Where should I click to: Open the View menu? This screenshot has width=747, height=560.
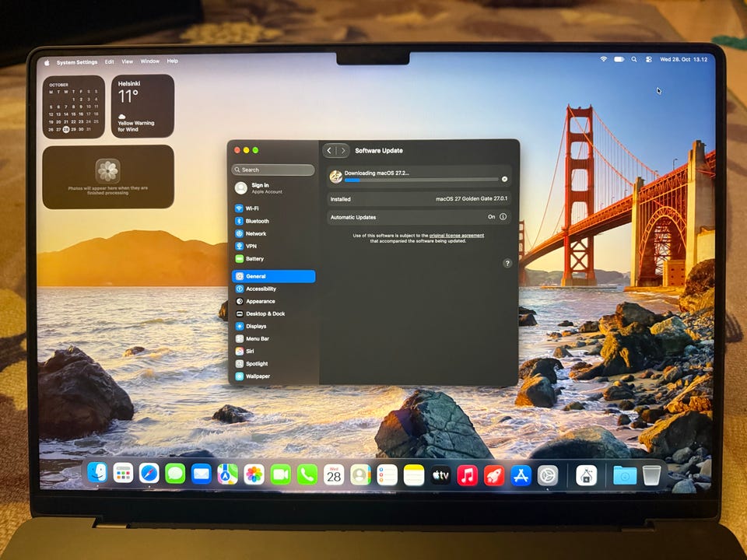[127, 61]
